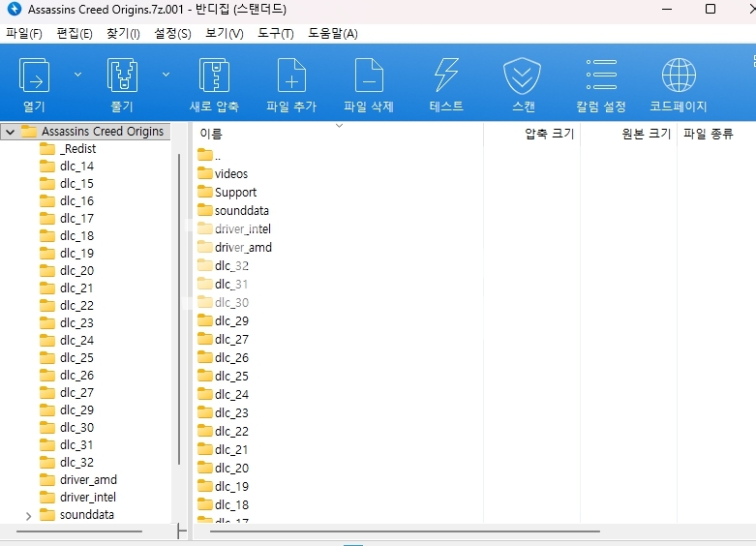Click the file list horizontal scrollbar

pyautogui.click(x=405, y=531)
